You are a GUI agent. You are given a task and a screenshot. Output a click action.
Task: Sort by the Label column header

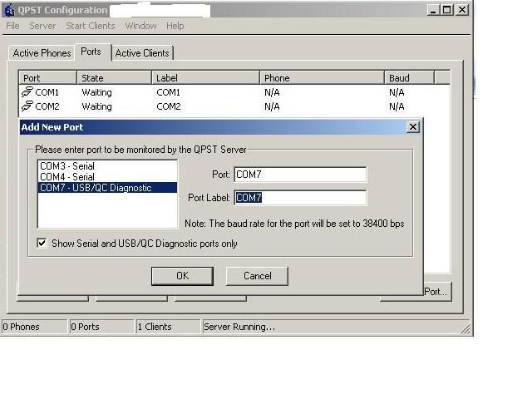point(205,77)
